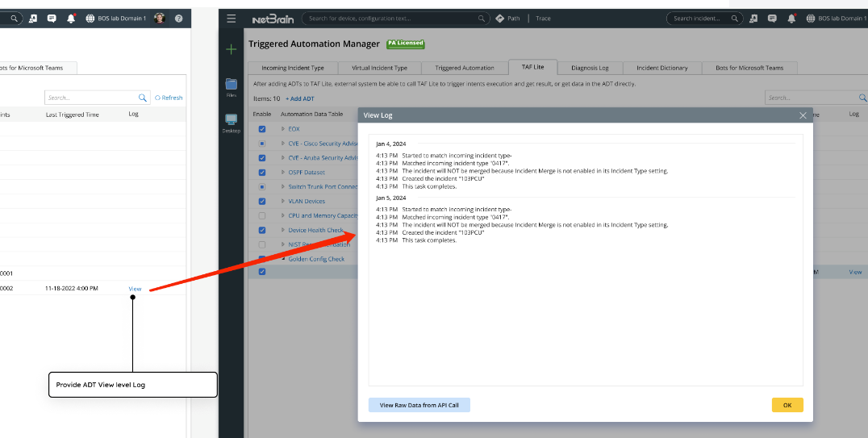
Task: Switch to Incoming Incident Type tab
Action: (x=293, y=68)
